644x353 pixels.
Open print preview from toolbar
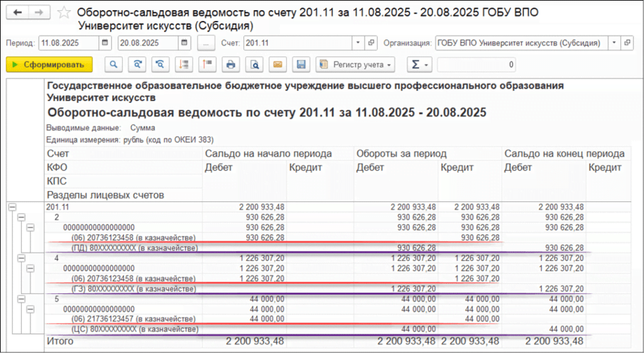254,64
